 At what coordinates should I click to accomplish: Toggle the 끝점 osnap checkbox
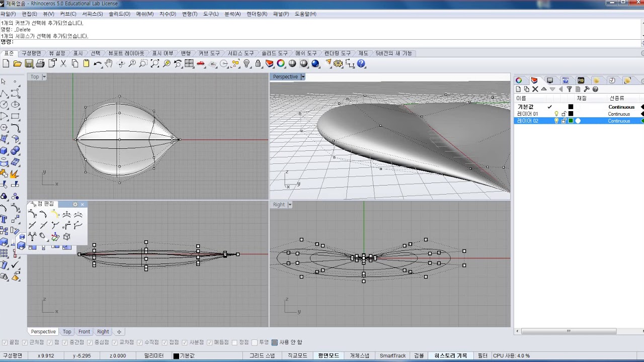point(5,342)
